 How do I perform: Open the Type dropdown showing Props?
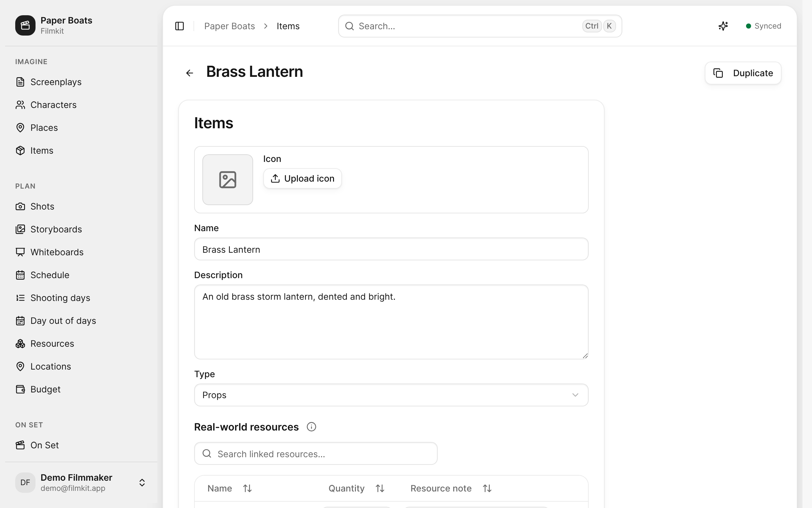(x=391, y=395)
